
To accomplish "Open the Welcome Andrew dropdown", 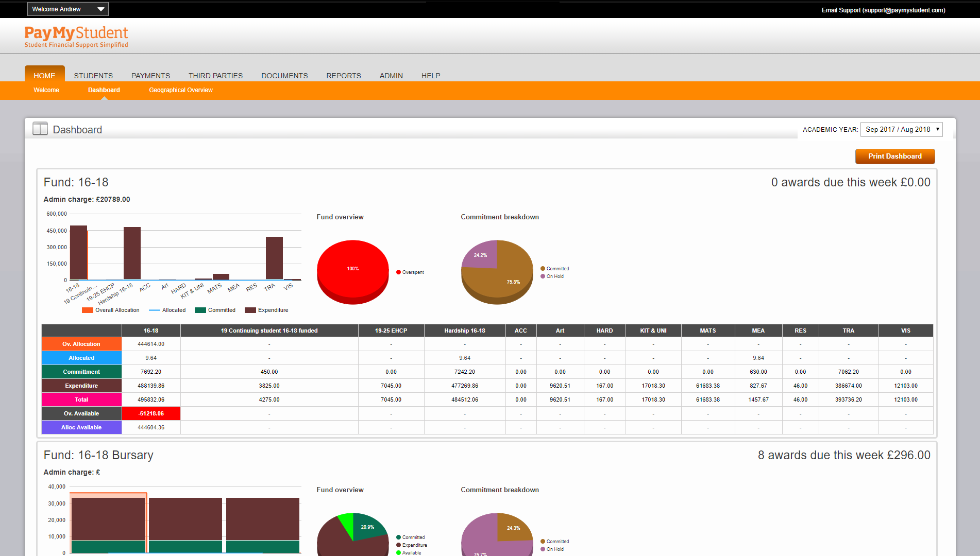I will pyautogui.click(x=67, y=9).
